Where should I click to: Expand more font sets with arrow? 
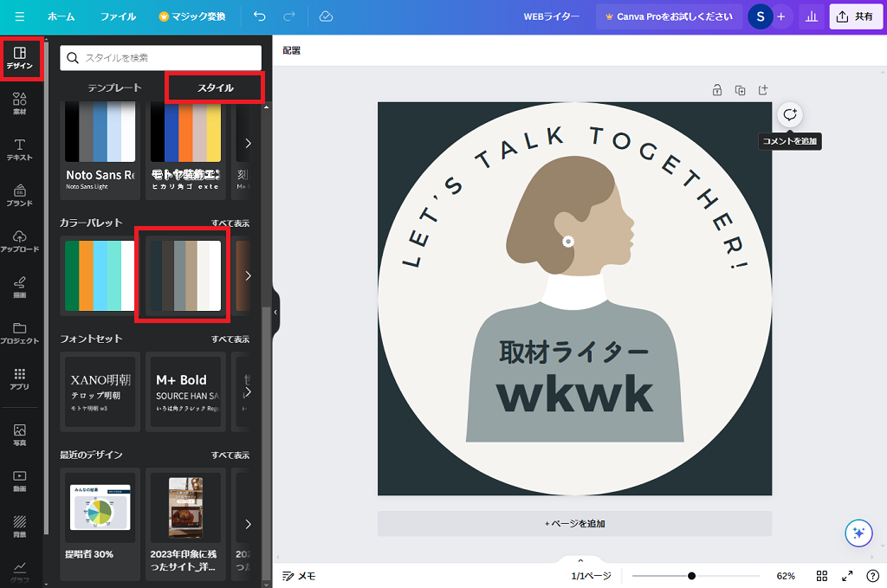tap(249, 391)
